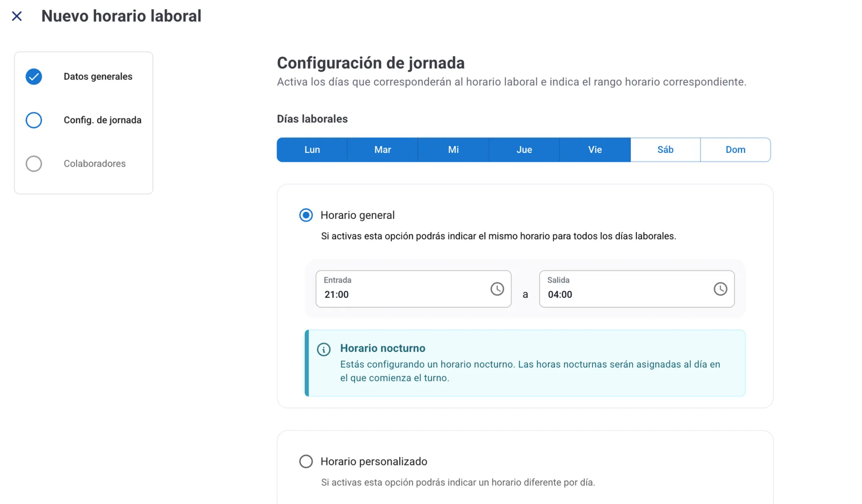
Task: Click the Horario nocturno info icon
Action: (x=324, y=349)
